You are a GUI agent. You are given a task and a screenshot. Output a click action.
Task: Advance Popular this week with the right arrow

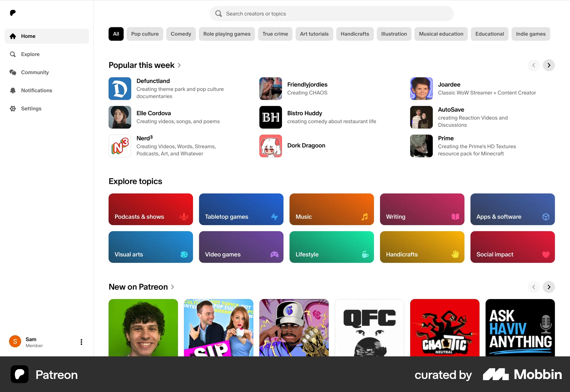[x=549, y=65]
